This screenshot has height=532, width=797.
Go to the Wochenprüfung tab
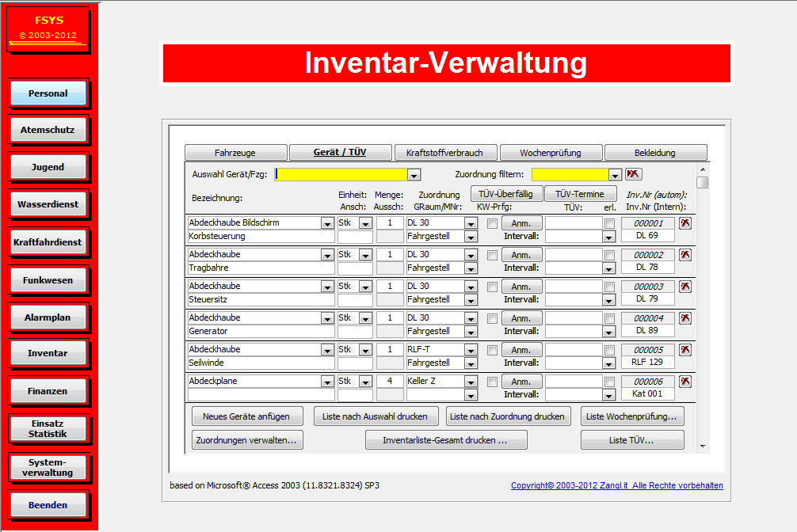551,153
